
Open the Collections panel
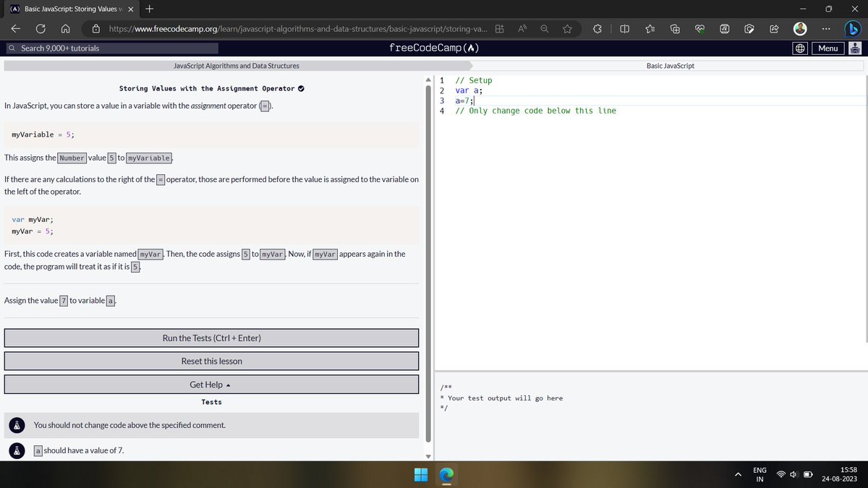click(x=675, y=29)
